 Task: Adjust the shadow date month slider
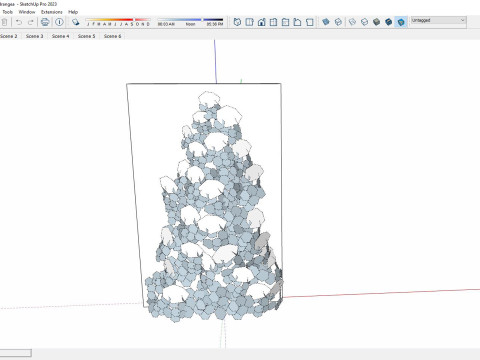[118, 22]
